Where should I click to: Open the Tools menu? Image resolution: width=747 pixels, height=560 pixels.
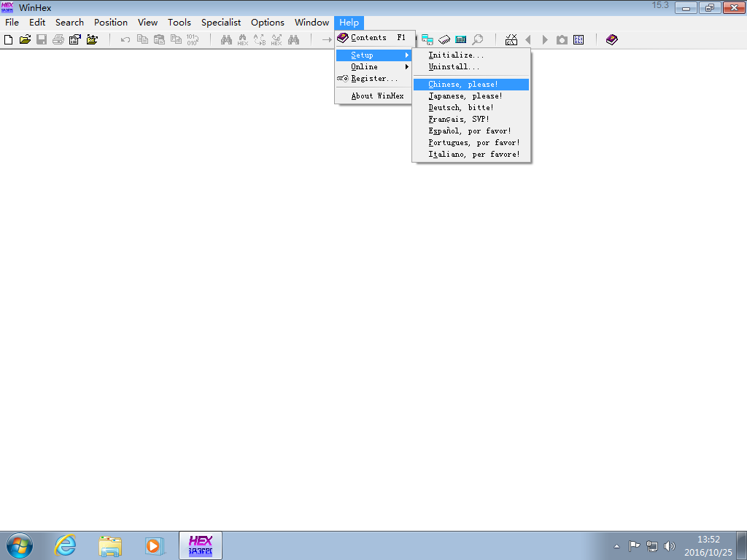[x=179, y=23]
